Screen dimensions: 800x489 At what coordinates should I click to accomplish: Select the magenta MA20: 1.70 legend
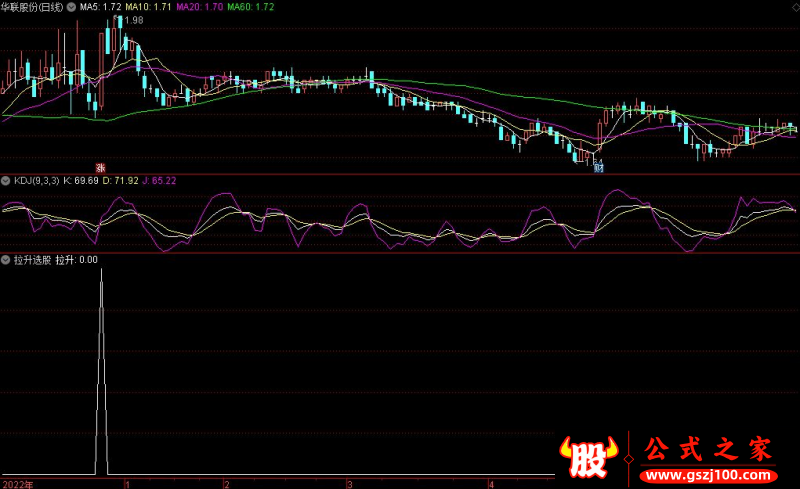[198, 7]
